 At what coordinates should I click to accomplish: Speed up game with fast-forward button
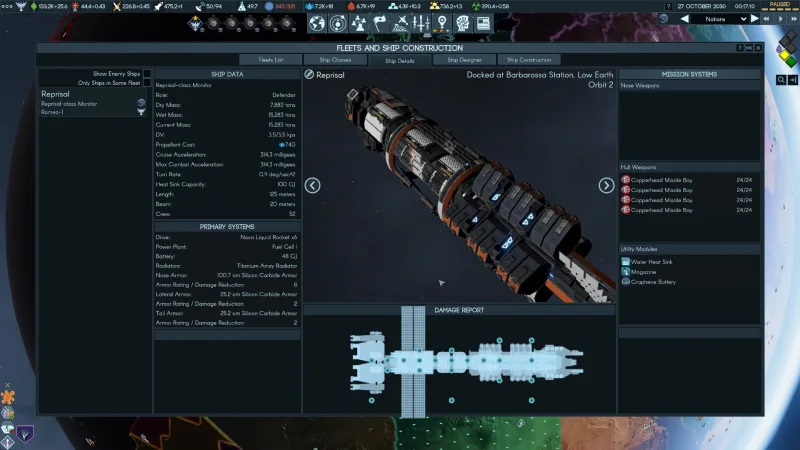click(x=794, y=19)
